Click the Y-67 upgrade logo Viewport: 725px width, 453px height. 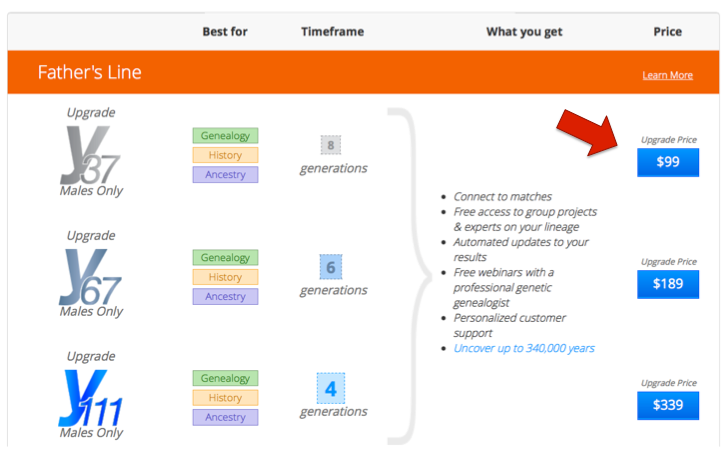[x=90, y=277]
